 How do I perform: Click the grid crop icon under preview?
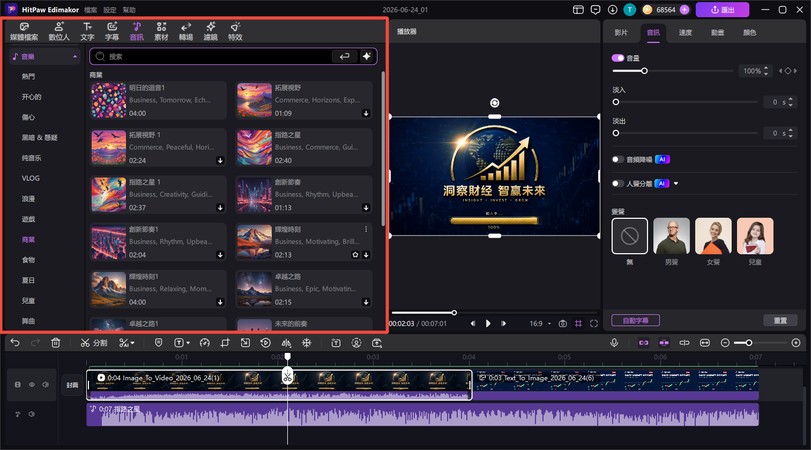point(578,323)
